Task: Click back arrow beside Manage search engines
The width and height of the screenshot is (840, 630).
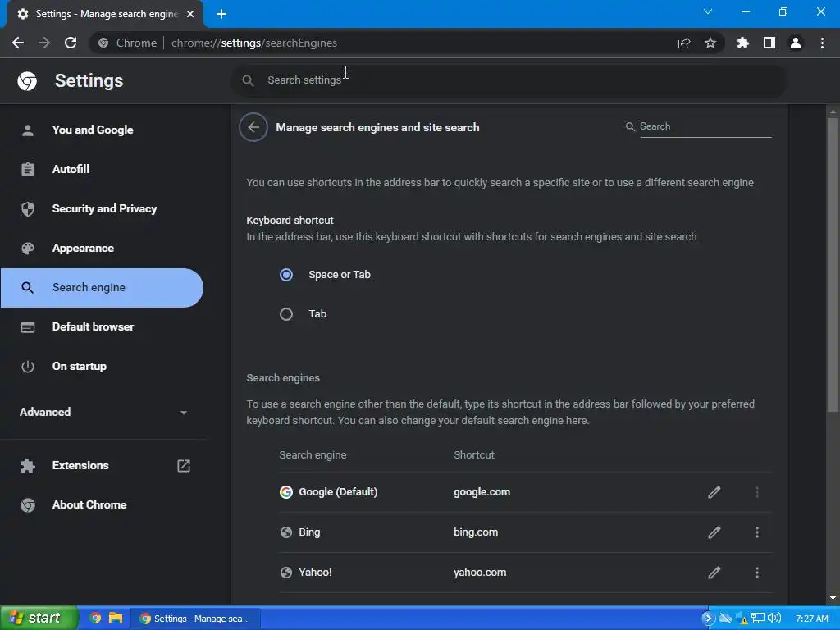Action: click(253, 127)
